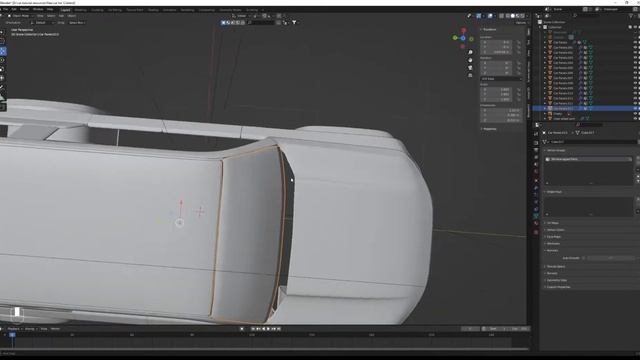Open Modifiers wrench properties tab
This screenshot has width=640, height=360.
(x=536, y=188)
